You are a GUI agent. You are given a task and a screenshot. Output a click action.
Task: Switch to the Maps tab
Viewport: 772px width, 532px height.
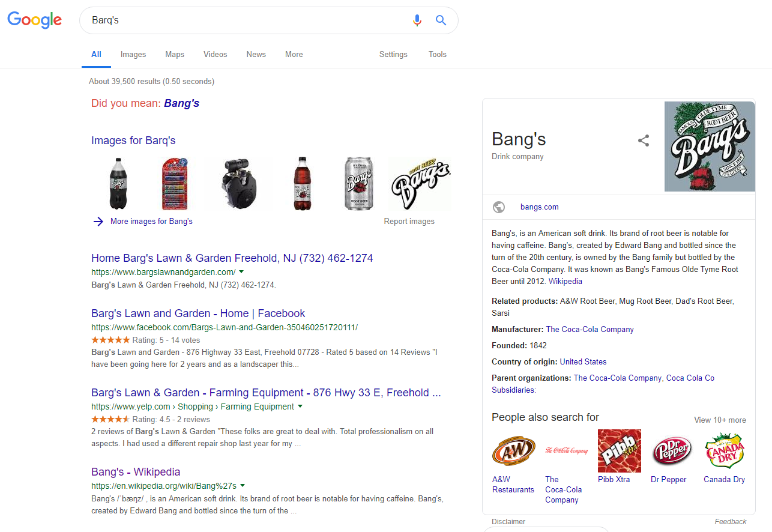pyautogui.click(x=175, y=55)
